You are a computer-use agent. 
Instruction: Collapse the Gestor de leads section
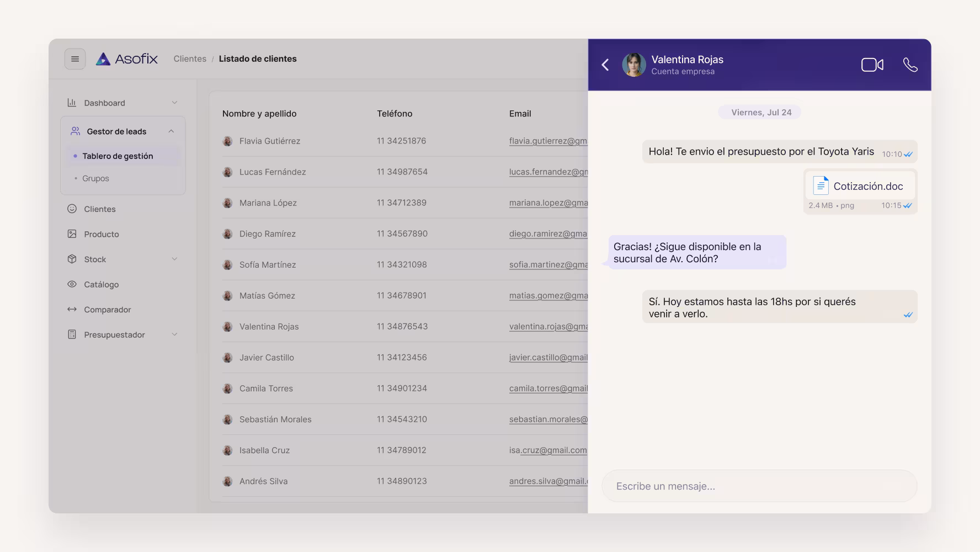171,131
